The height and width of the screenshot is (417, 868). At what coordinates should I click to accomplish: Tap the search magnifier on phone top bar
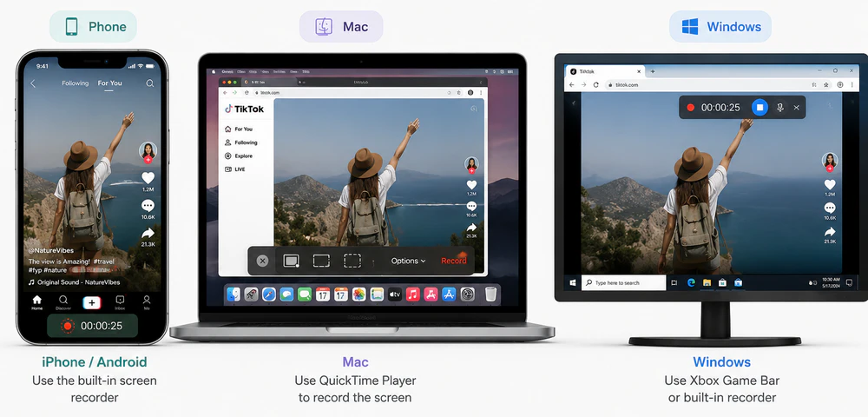point(150,83)
